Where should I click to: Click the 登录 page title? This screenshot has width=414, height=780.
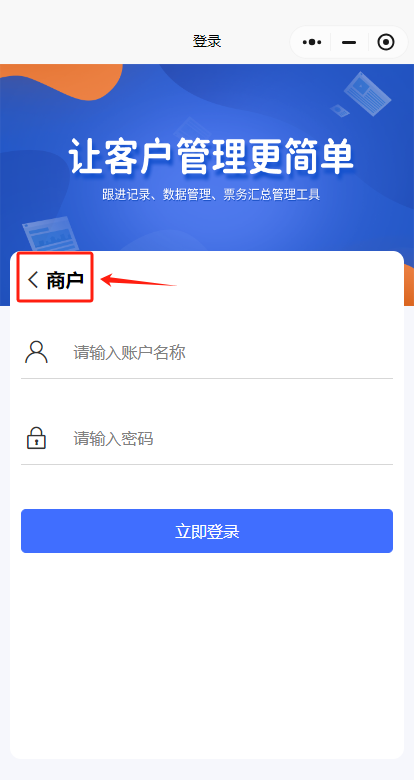click(x=207, y=41)
